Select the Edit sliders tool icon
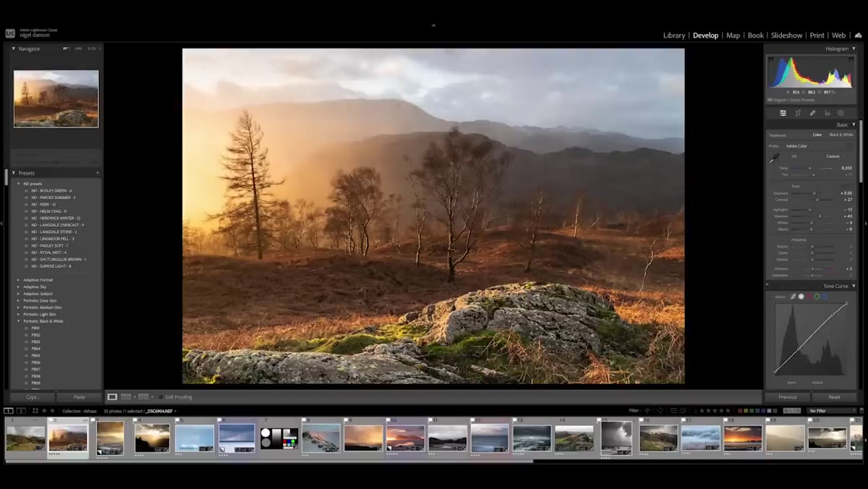The width and height of the screenshot is (868, 489). pyautogui.click(x=783, y=113)
